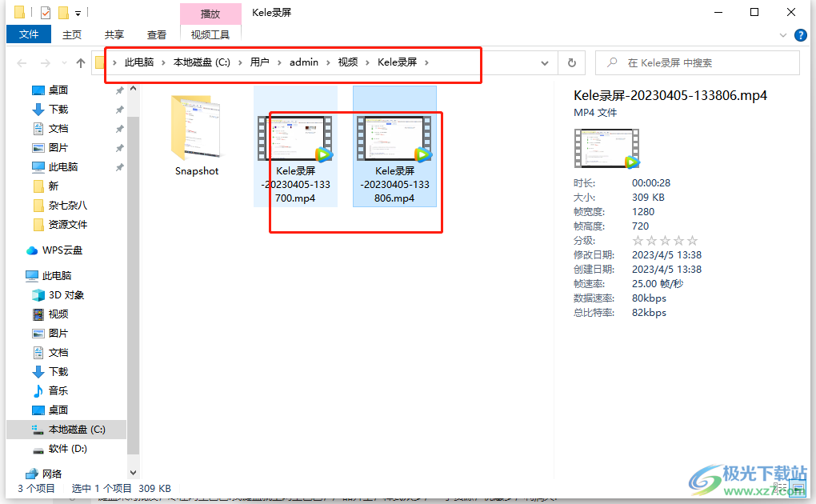Go up one folder level
The width and height of the screenshot is (816, 504).
pos(80,63)
